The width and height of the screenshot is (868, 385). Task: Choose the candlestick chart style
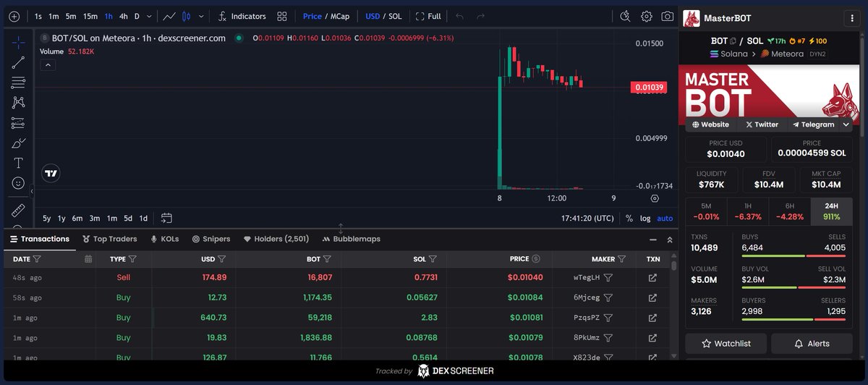187,16
